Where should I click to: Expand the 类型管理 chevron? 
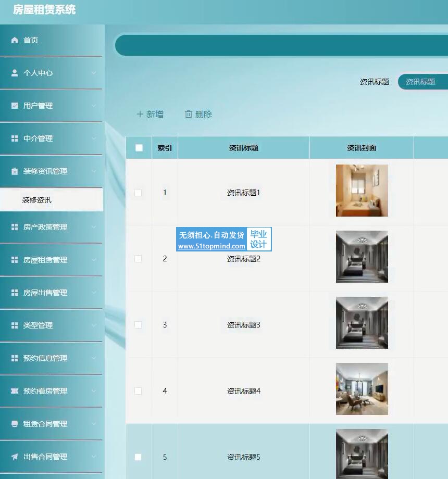(x=94, y=325)
